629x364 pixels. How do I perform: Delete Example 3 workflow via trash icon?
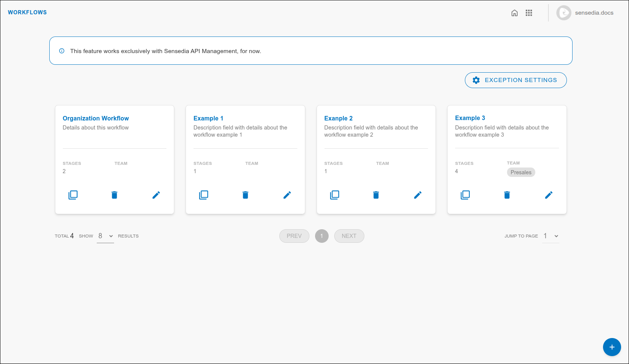tap(507, 195)
